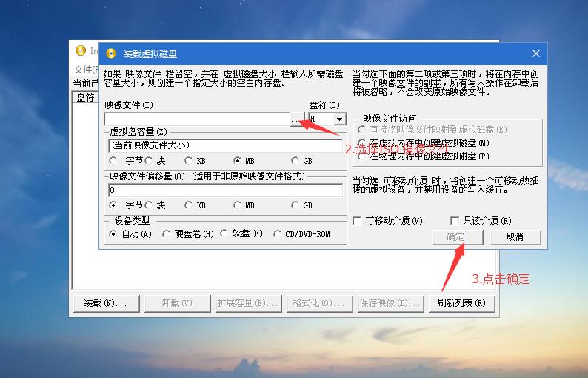Screen dimensions: 588x378
Task: Click 装载 (N)... in background window
Action: coord(106,303)
